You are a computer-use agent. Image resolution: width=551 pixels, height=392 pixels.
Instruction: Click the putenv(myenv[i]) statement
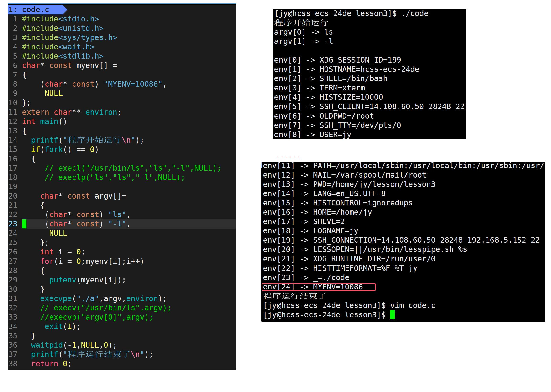(x=87, y=280)
